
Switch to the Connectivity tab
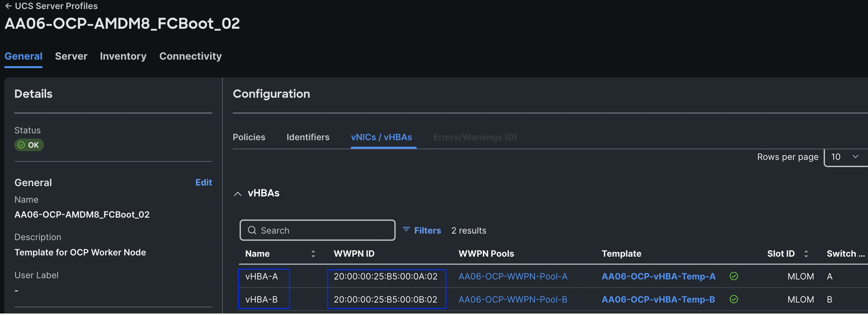[190, 56]
